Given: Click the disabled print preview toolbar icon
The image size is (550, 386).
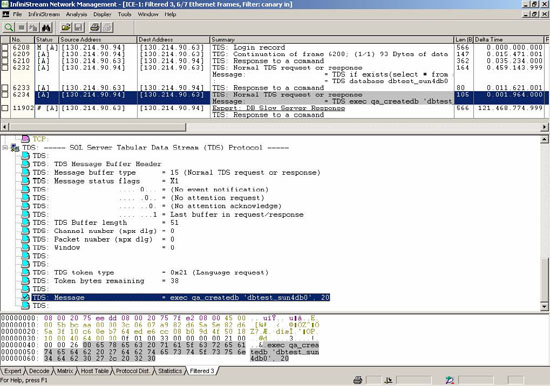Looking at the screenshot, I should pyautogui.click(x=107, y=27).
